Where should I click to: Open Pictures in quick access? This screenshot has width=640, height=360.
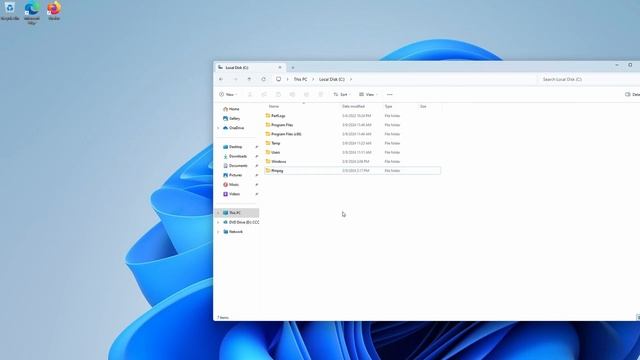[x=237, y=175]
